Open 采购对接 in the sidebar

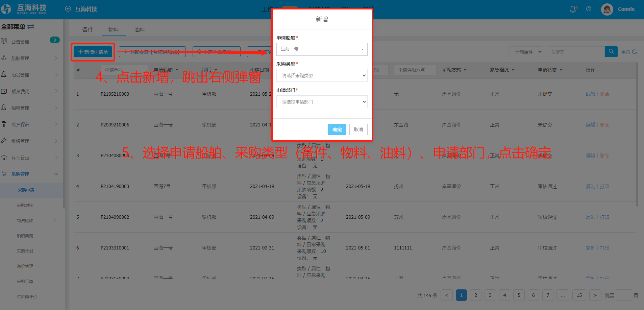click(x=25, y=205)
